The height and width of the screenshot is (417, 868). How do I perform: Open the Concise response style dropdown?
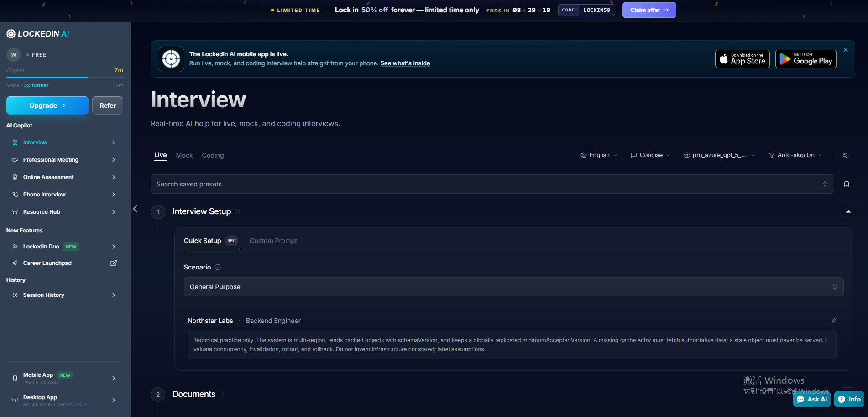click(x=650, y=155)
